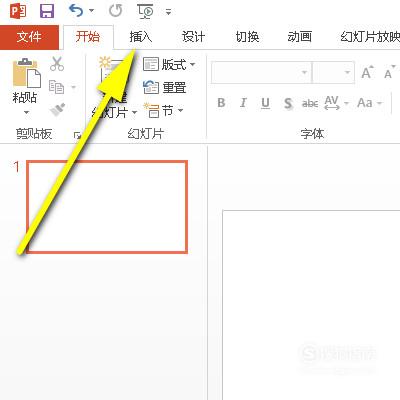The height and width of the screenshot is (400, 400).
Task: Undo the last action
Action: (76, 11)
